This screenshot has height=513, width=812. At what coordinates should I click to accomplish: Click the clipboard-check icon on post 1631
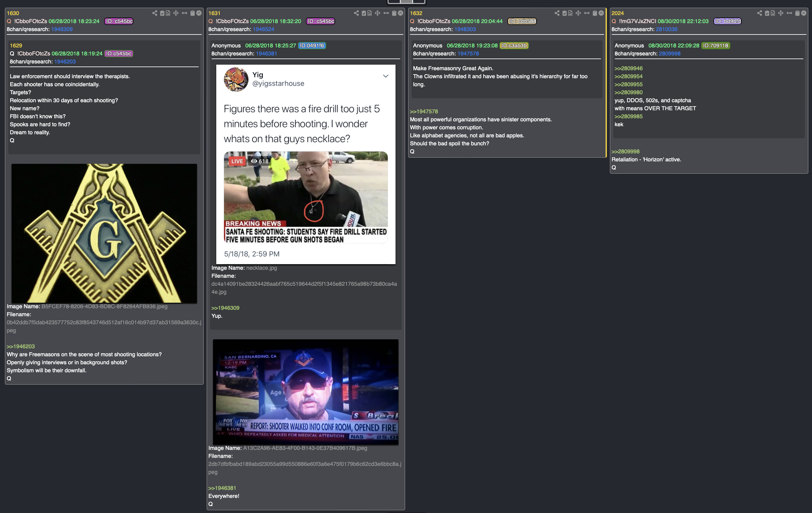[364, 13]
